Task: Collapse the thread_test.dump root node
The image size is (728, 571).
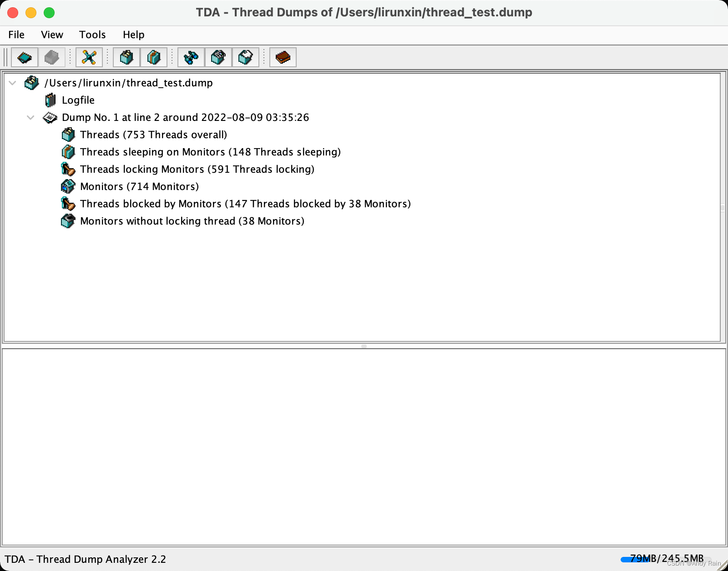Action: (x=13, y=83)
